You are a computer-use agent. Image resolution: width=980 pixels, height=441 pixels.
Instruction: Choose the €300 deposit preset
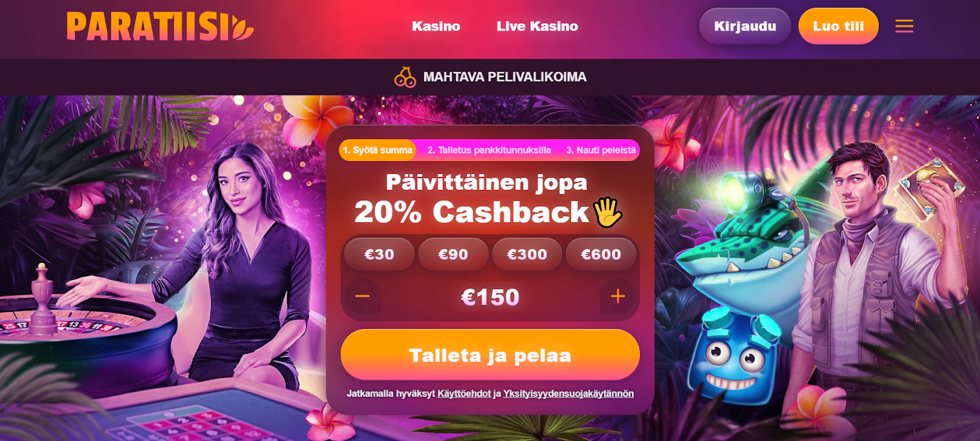(x=527, y=254)
